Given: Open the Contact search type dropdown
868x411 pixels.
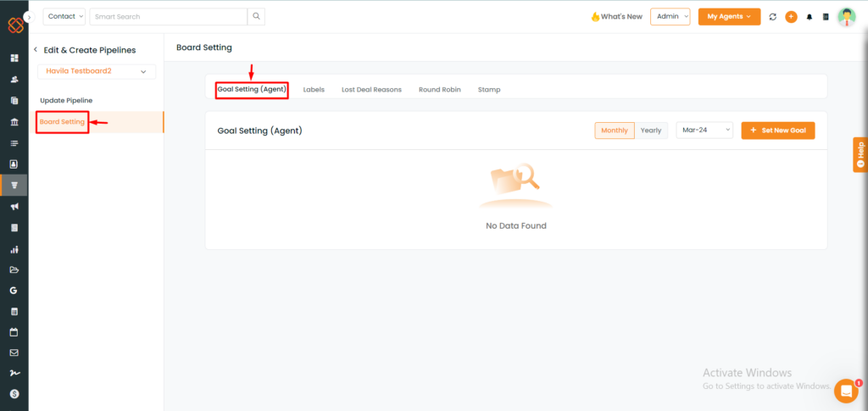Looking at the screenshot, I should (64, 17).
